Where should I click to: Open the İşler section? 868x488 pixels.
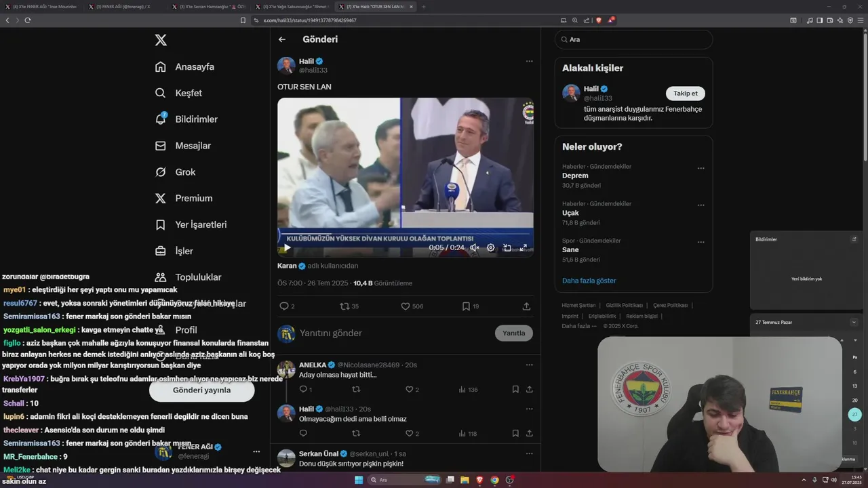click(174, 251)
